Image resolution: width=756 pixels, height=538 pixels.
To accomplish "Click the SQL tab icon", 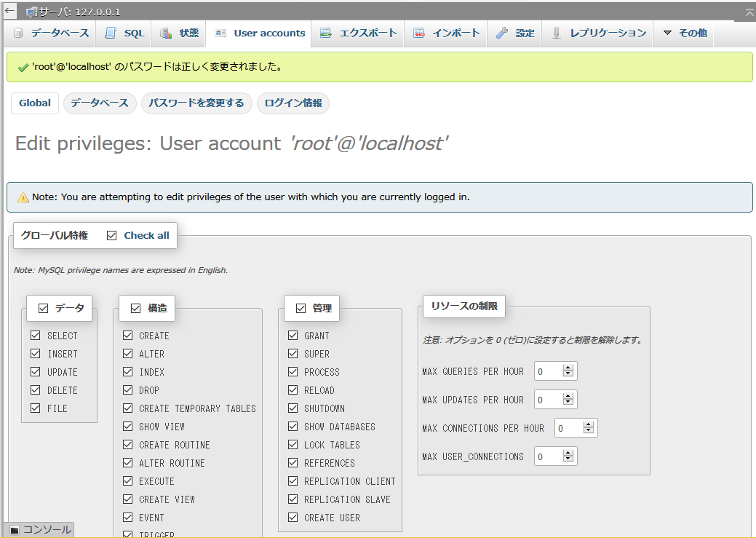I will [111, 33].
